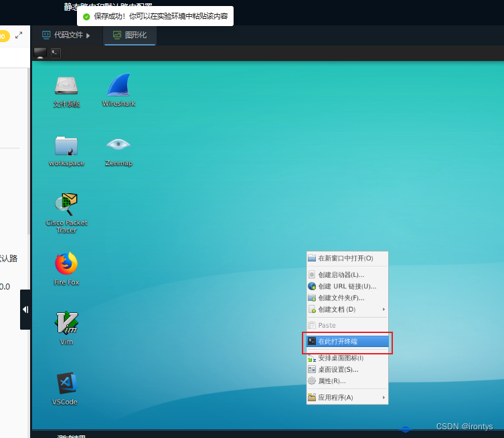504x438 pixels.
Task: Choose 创建启动器(L)... from context menu
Action: [x=347, y=275]
